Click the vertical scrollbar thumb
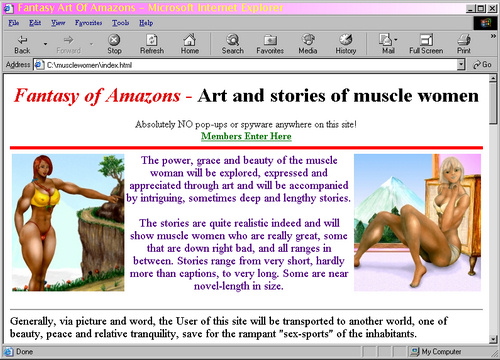 pyautogui.click(x=493, y=103)
